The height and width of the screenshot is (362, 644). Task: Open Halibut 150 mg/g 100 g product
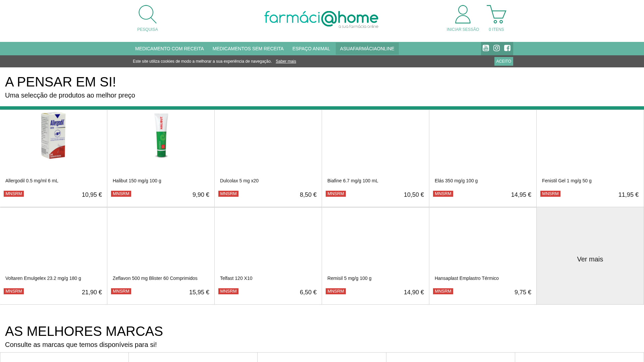pyautogui.click(x=137, y=181)
